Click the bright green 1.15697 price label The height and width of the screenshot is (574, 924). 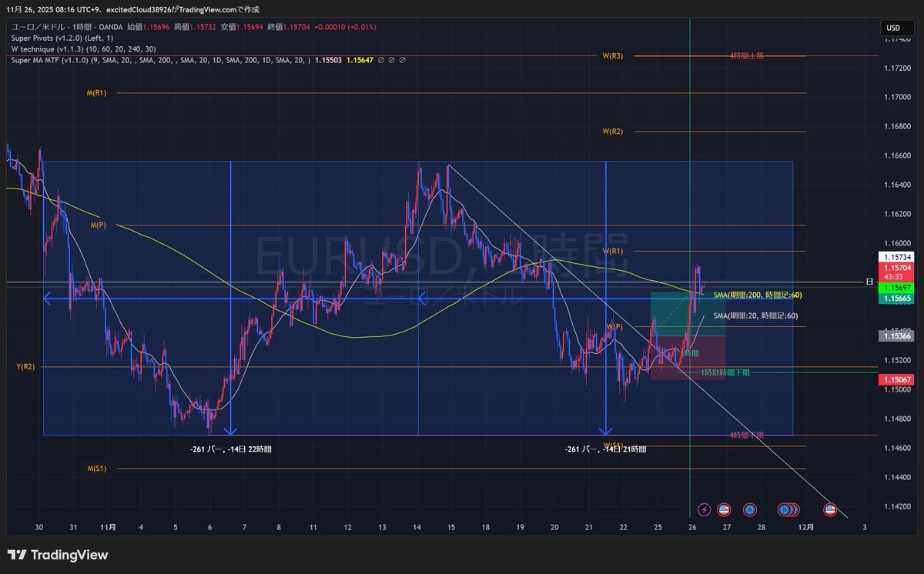click(893, 287)
